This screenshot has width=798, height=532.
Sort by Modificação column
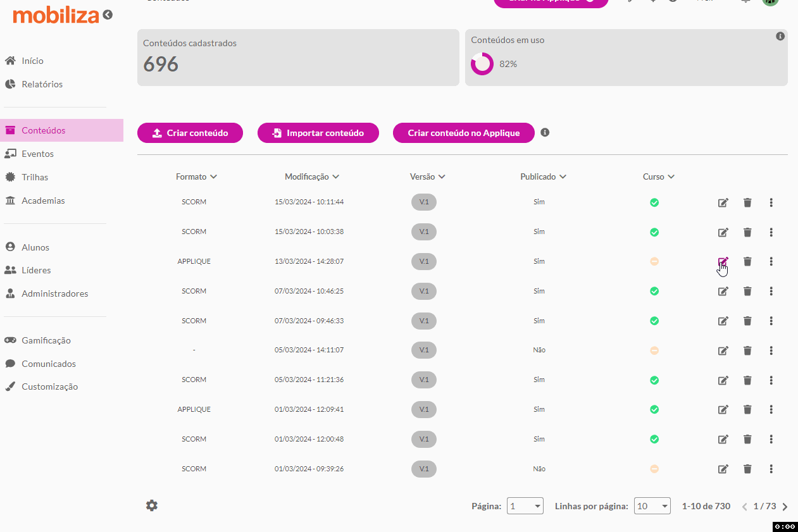[312, 176]
